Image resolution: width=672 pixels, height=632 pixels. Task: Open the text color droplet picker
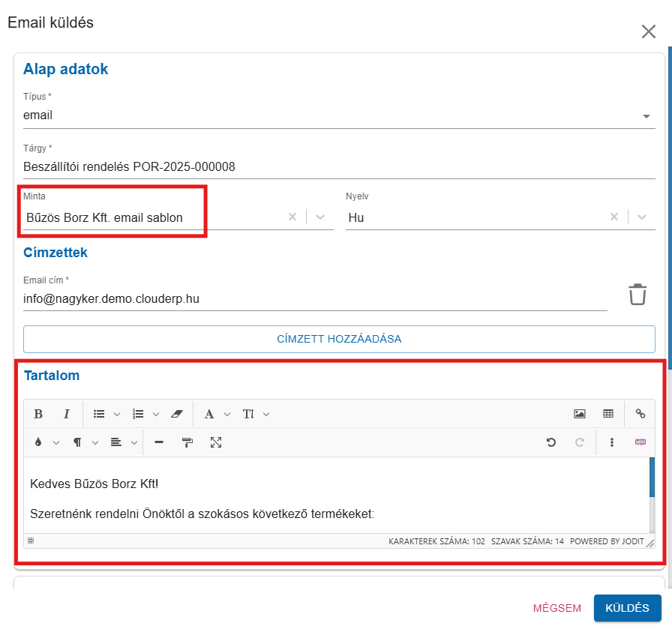38,442
